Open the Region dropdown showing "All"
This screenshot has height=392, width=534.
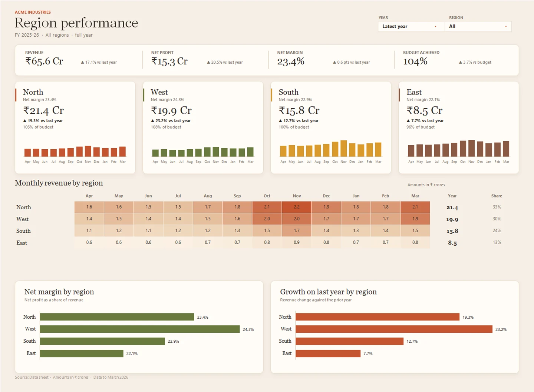(478, 26)
